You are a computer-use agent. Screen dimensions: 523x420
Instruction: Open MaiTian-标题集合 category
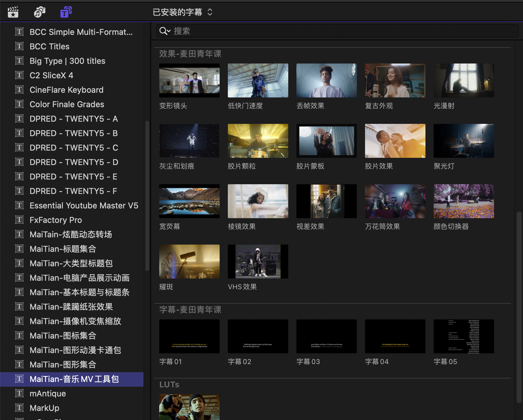pyautogui.click(x=72, y=249)
